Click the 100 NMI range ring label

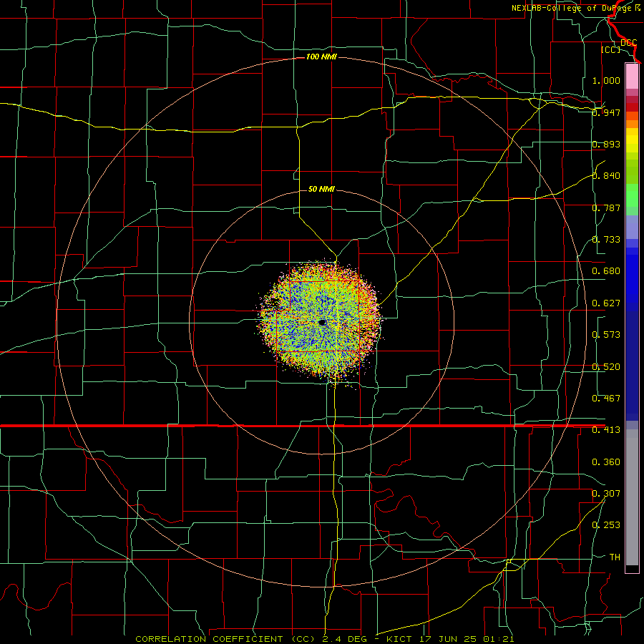click(321, 57)
